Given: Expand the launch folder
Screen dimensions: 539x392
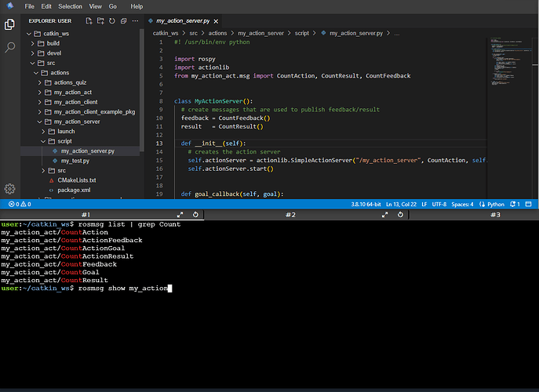Looking at the screenshot, I should (43, 132).
